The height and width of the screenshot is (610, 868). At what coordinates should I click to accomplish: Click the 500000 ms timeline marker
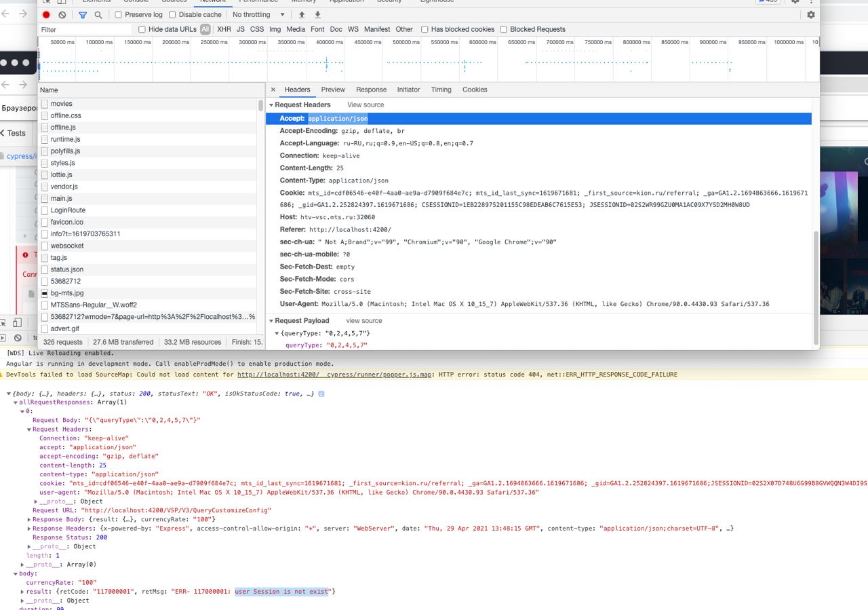pos(406,42)
